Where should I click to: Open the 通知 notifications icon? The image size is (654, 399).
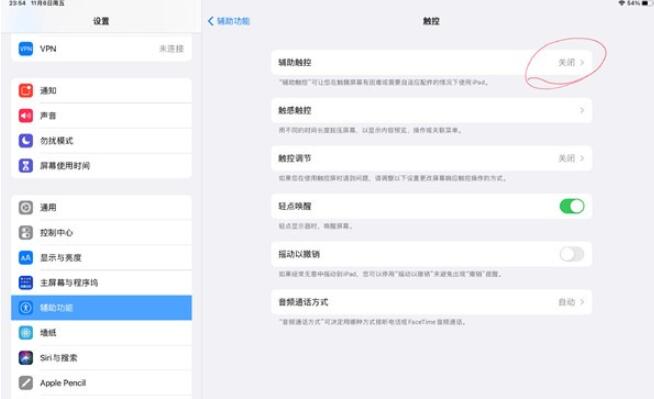25,90
